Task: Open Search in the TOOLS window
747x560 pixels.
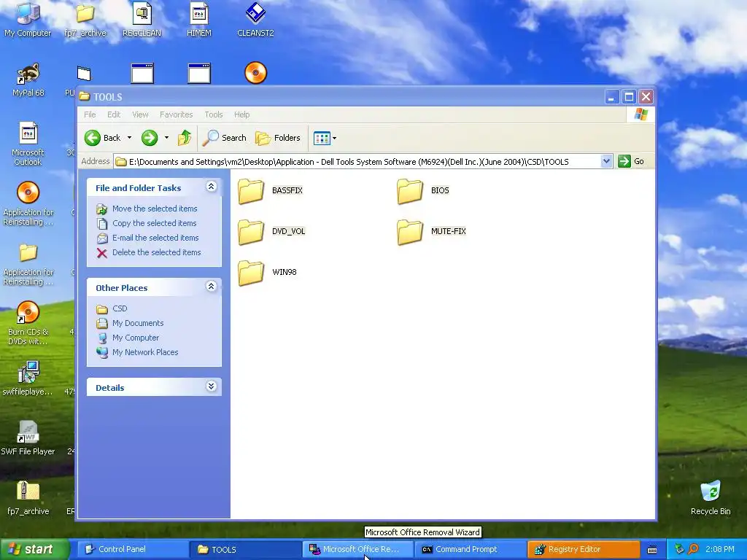Action: click(225, 138)
